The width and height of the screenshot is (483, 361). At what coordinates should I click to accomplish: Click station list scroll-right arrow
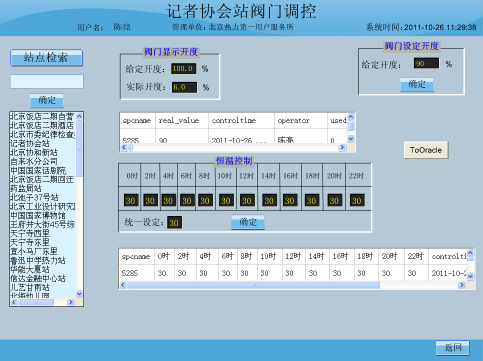pyautogui.click(x=71, y=302)
